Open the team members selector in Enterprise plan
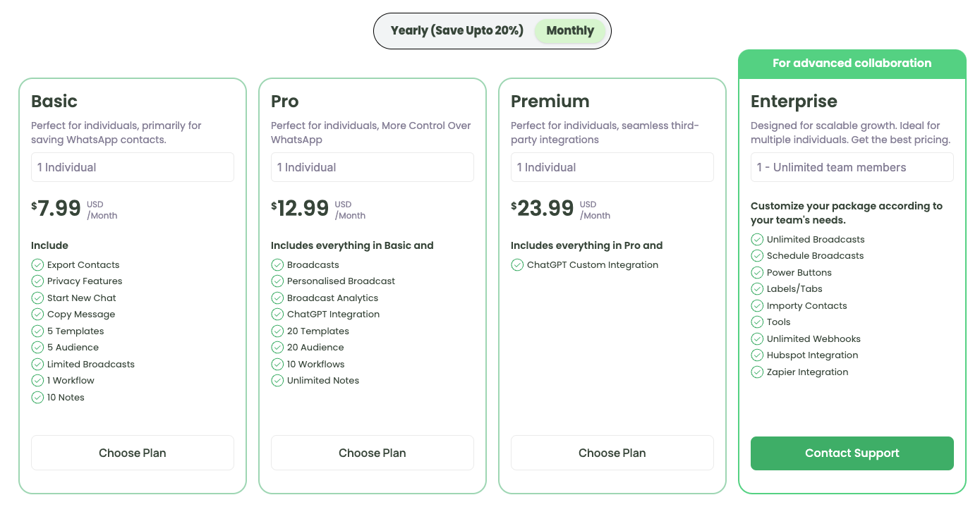 click(x=852, y=167)
